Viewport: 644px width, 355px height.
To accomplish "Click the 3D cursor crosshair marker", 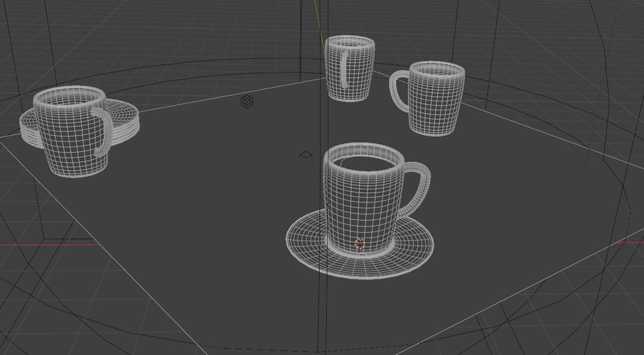I will coord(360,244).
